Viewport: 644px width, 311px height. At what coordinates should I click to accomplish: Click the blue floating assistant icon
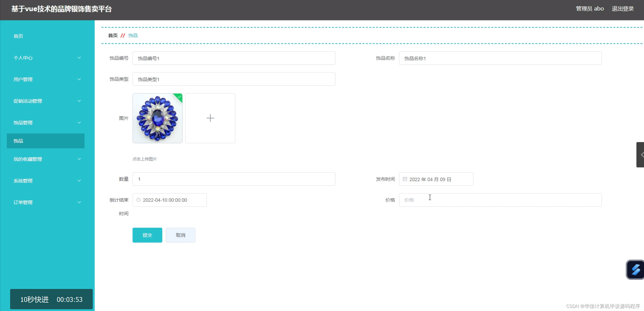[635, 270]
